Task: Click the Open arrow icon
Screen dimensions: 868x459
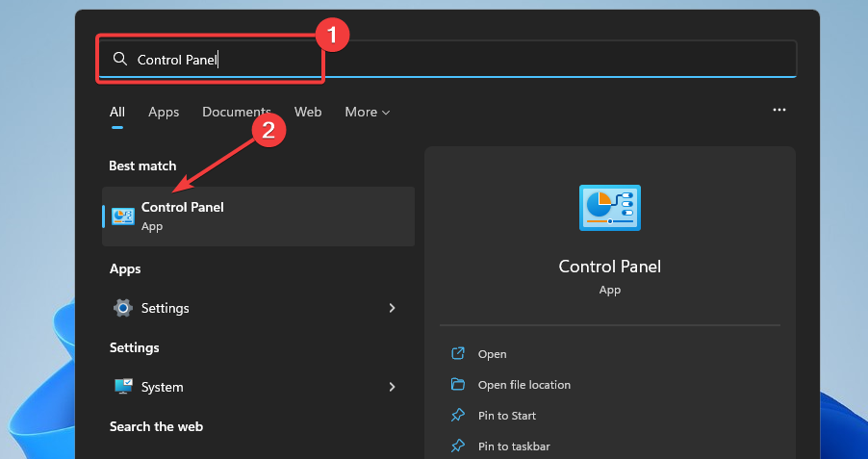Action: pos(458,353)
